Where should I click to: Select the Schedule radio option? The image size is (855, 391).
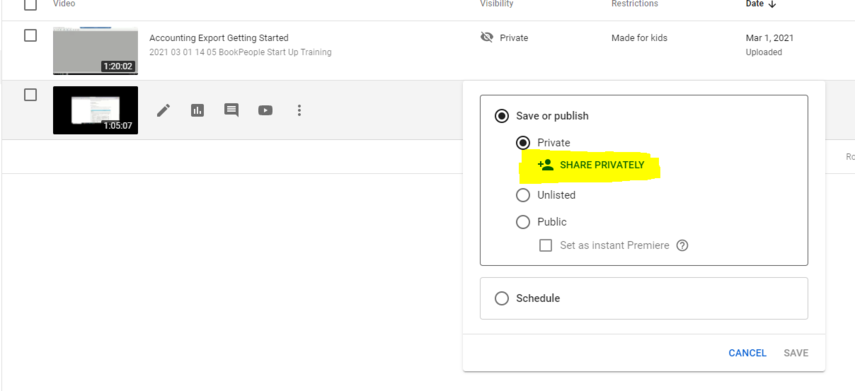pos(501,298)
